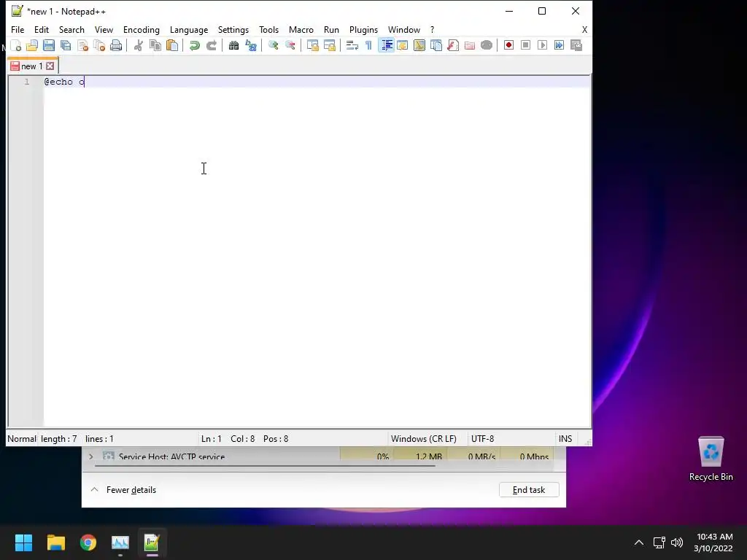Play back the recorded macro icon
This screenshot has height=560, width=747.
coord(542,45)
